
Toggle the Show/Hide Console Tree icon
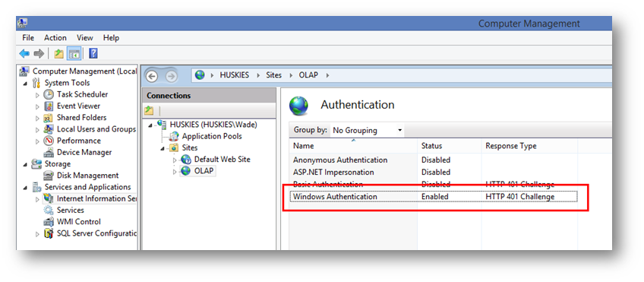coord(74,53)
